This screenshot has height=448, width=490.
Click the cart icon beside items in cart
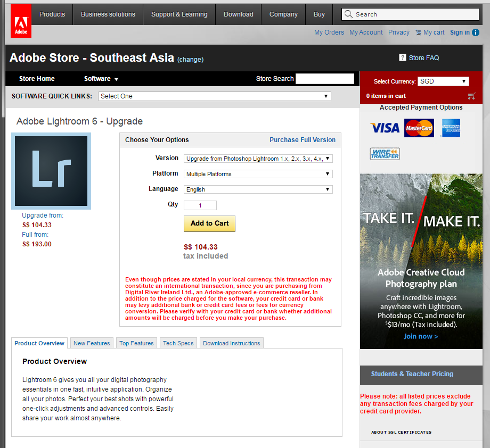click(471, 96)
